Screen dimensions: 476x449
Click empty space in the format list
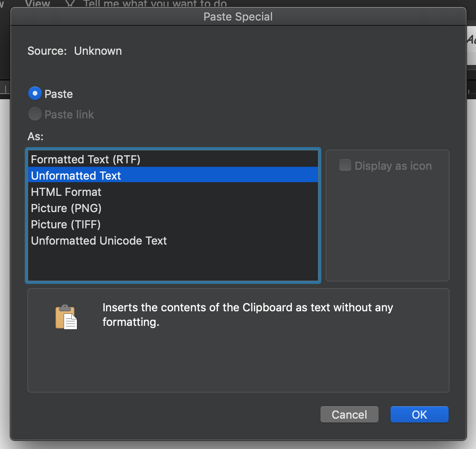173,264
